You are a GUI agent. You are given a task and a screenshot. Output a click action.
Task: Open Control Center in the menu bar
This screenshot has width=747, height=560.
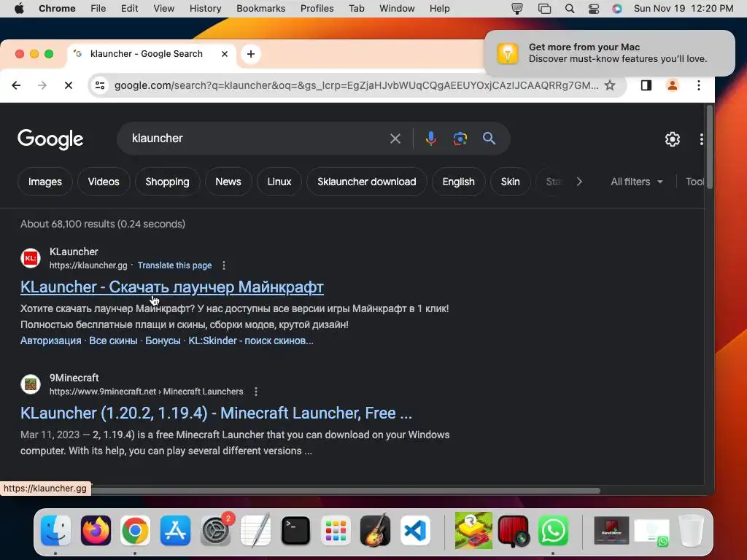click(594, 8)
